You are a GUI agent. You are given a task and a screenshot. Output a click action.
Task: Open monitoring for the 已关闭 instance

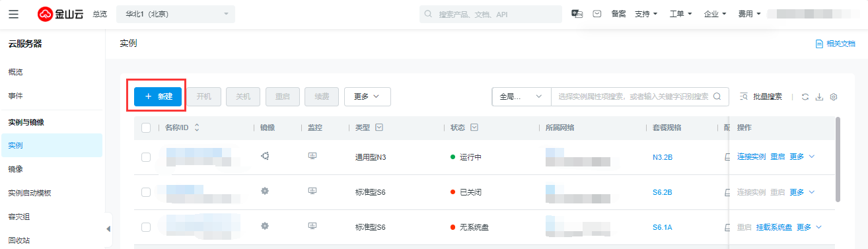(313, 192)
